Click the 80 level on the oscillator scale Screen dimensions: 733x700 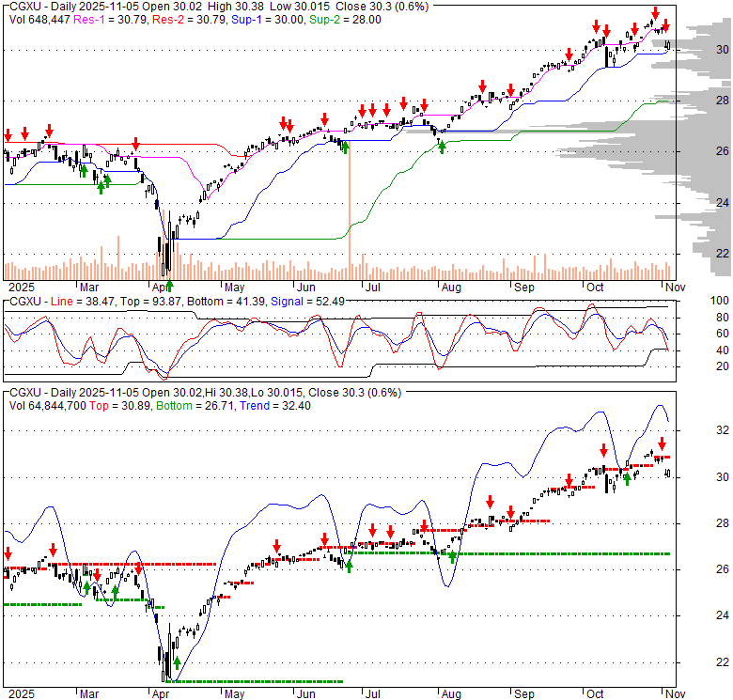tap(695, 317)
